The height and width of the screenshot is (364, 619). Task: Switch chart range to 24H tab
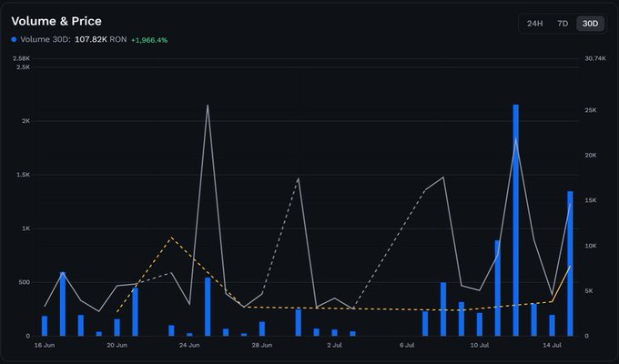534,24
